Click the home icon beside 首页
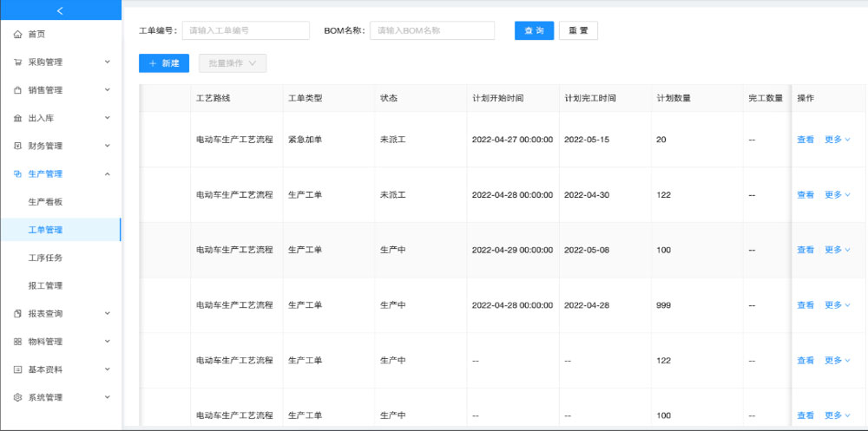The width and height of the screenshot is (868, 431). [17, 35]
